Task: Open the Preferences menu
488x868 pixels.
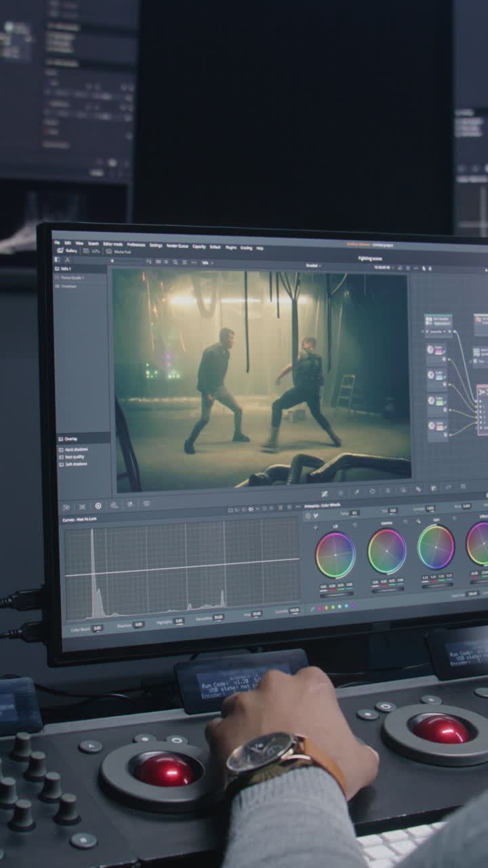Action: pos(136,244)
